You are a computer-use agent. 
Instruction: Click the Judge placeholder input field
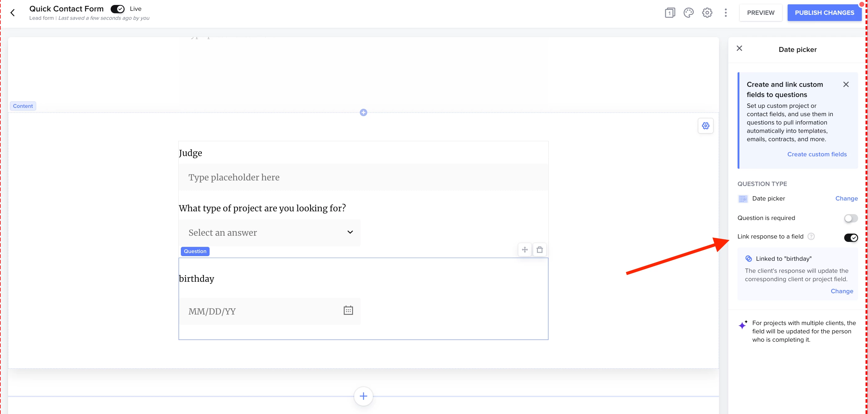[363, 177]
